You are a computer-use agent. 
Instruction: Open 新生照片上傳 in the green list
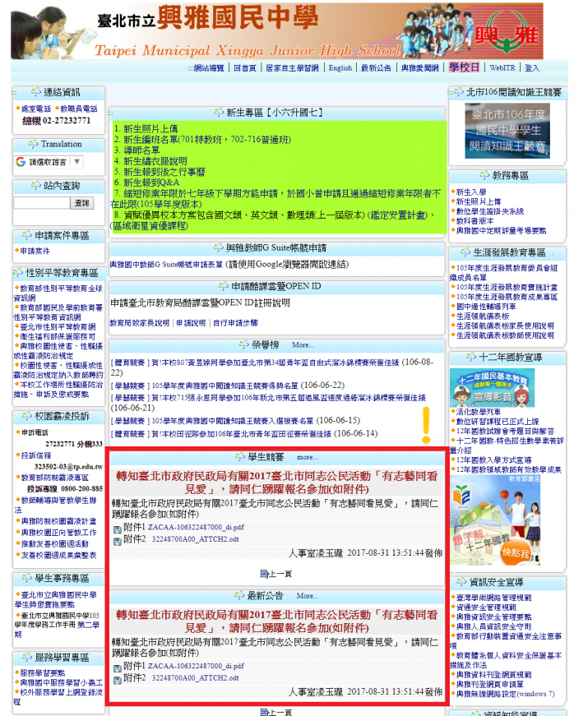(150, 129)
